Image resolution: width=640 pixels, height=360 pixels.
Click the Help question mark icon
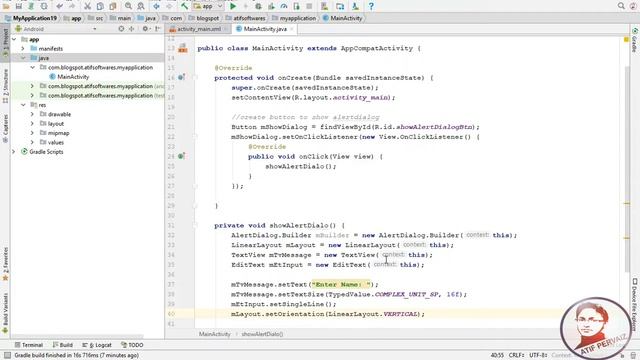tap(371, 6)
